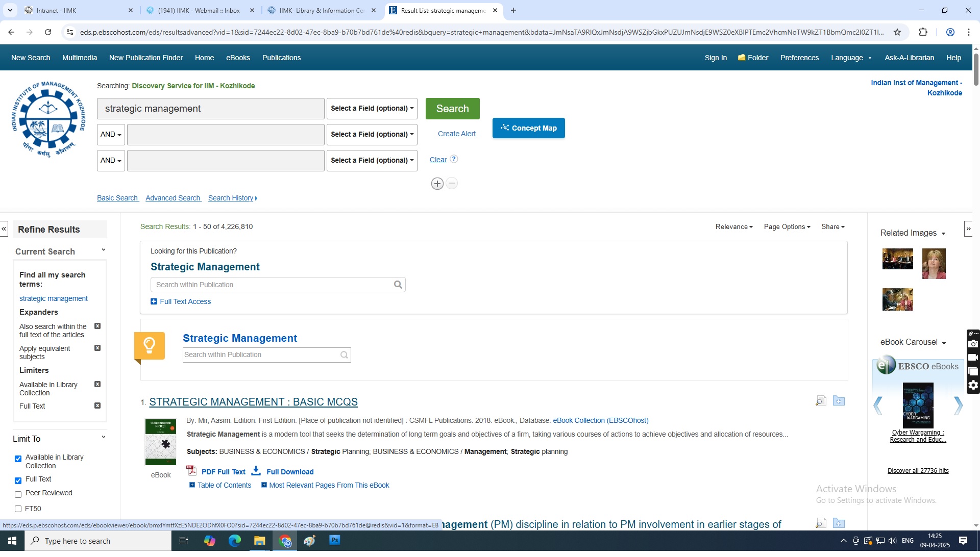Open the first Select a Field dropdown
980x557 pixels.
[372, 109]
